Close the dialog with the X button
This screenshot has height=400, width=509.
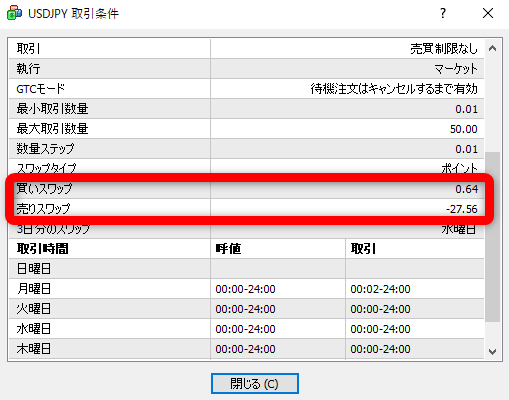pyautogui.click(x=488, y=13)
